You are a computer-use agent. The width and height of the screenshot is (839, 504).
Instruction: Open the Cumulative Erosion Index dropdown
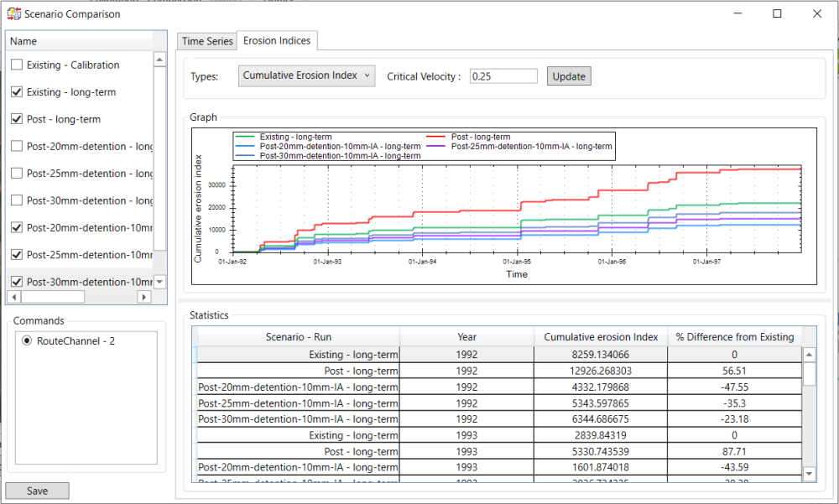click(306, 75)
